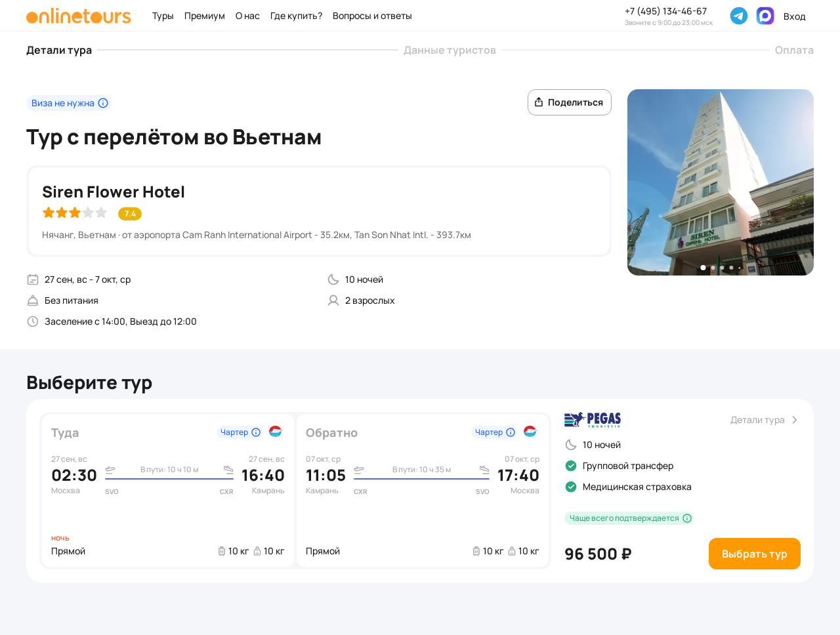The width and height of the screenshot is (840, 635).
Task: Open the О нас menu item
Action: pos(247,16)
